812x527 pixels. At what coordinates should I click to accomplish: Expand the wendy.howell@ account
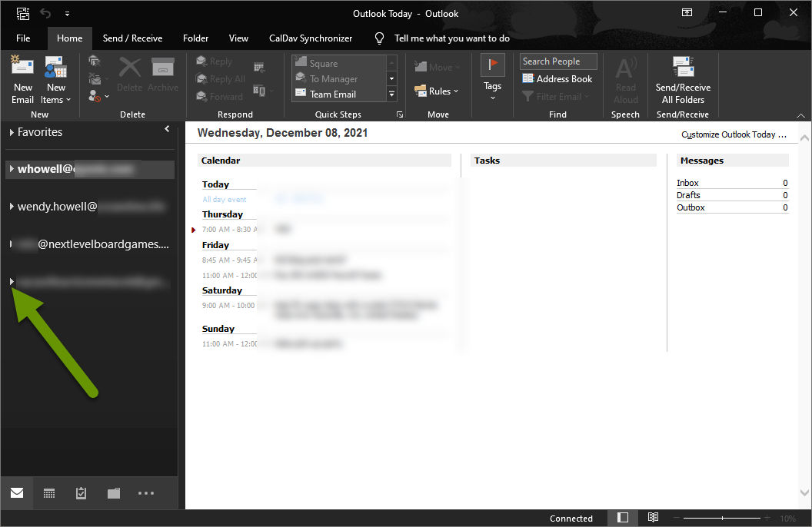click(x=12, y=207)
